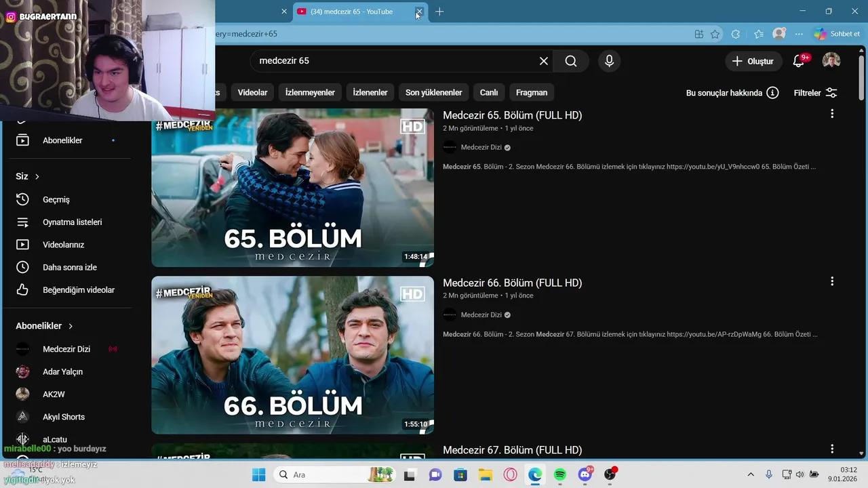Open Medcezir Dizi channel under 66. Bölüm
Screen dimensions: 868x488
481,314
